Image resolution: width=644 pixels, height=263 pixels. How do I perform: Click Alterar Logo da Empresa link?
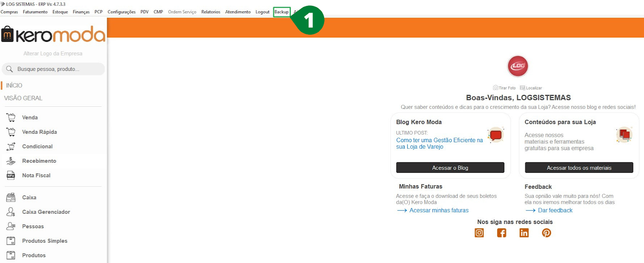pos(53,54)
